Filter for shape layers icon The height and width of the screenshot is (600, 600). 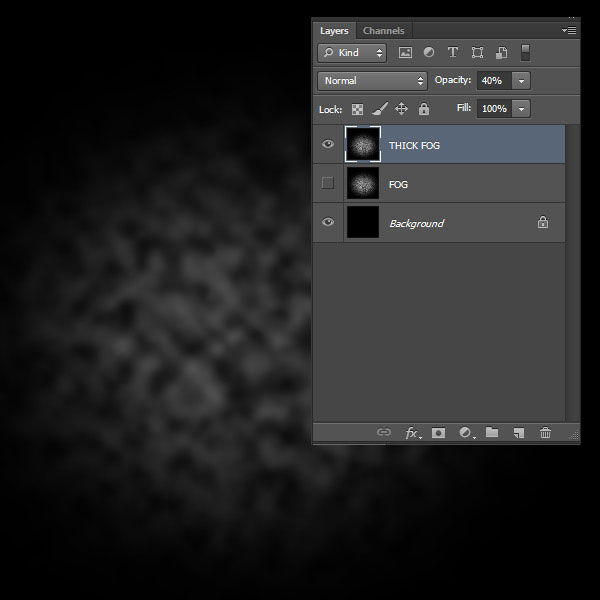(x=477, y=52)
